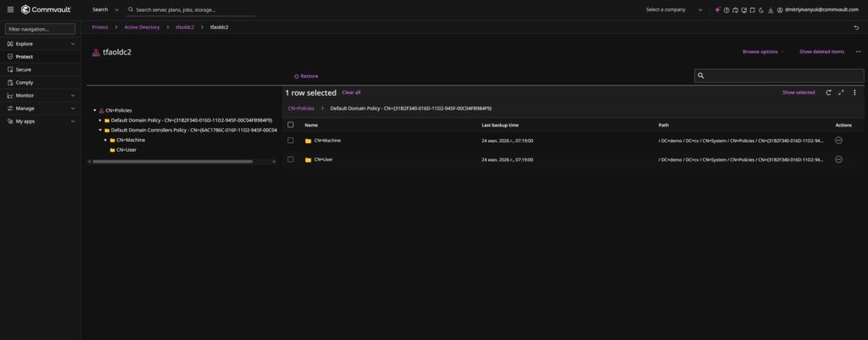Go to Protect breadcrumb

pos(100,27)
